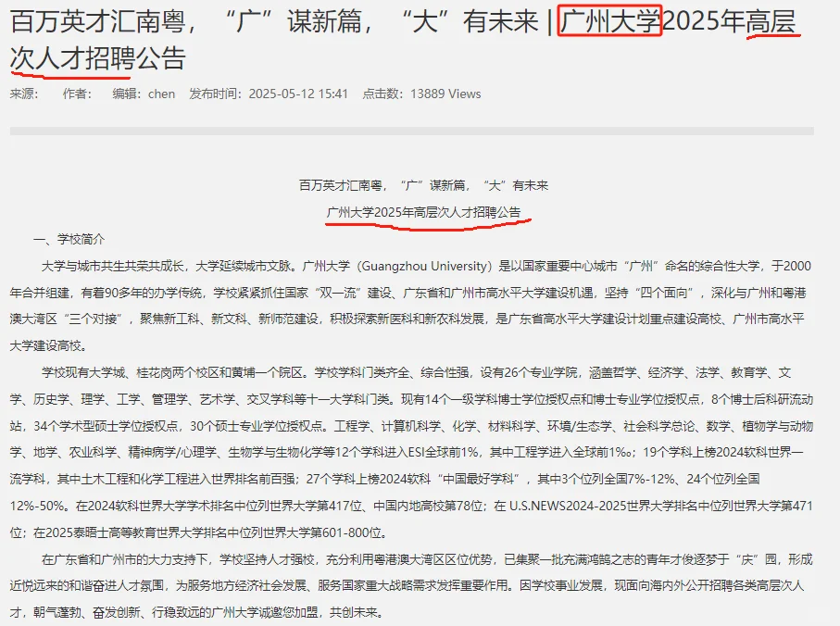This screenshot has height=626, width=840.
Task: Click the editor name 'chen'
Action: point(161,94)
